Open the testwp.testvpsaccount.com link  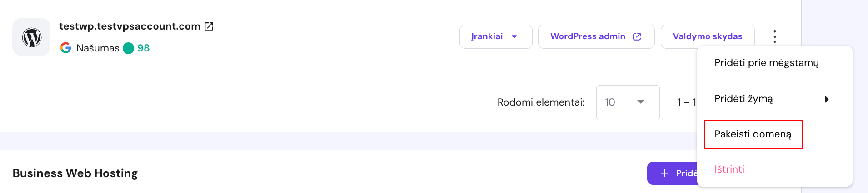click(x=130, y=26)
